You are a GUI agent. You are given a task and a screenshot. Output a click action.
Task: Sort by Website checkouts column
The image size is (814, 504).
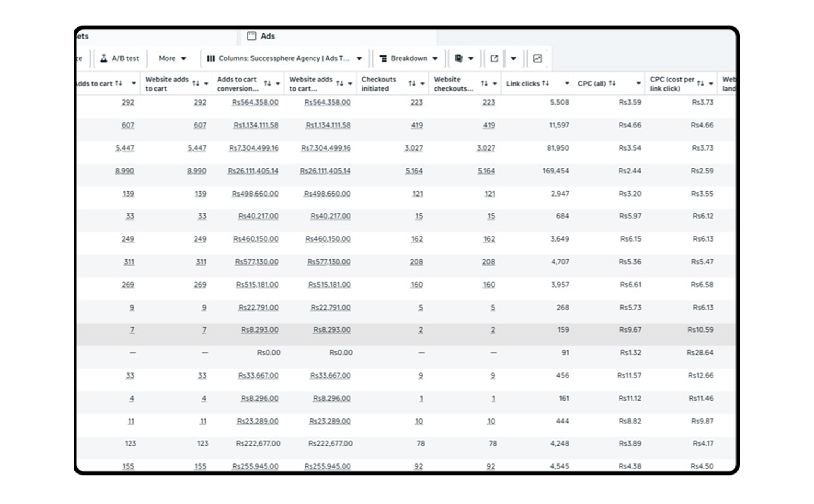click(x=484, y=83)
